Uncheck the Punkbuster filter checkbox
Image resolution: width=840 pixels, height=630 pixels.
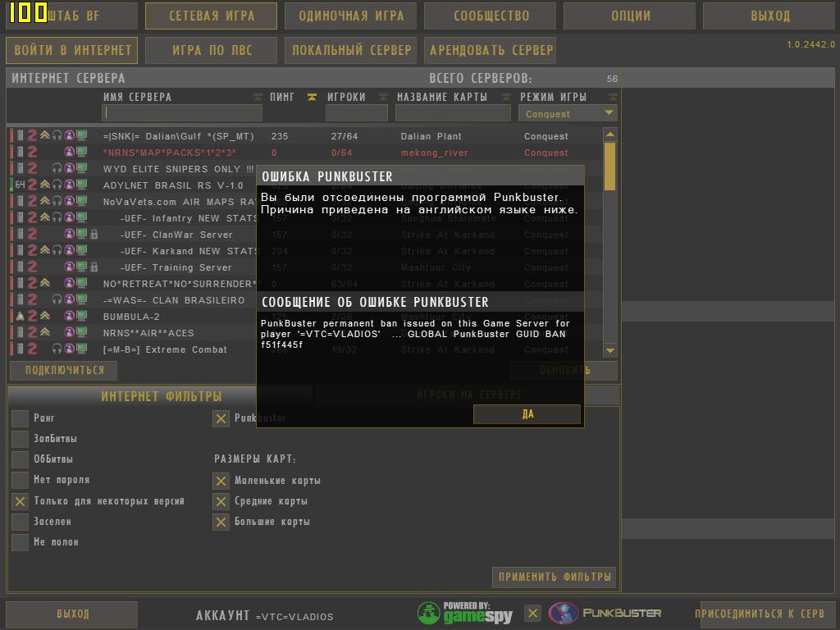pos(221,418)
